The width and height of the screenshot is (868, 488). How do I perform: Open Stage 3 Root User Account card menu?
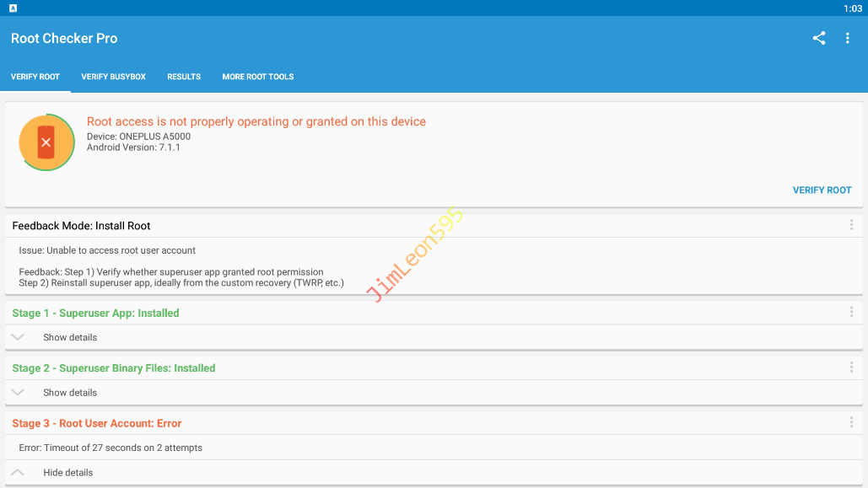coord(851,423)
